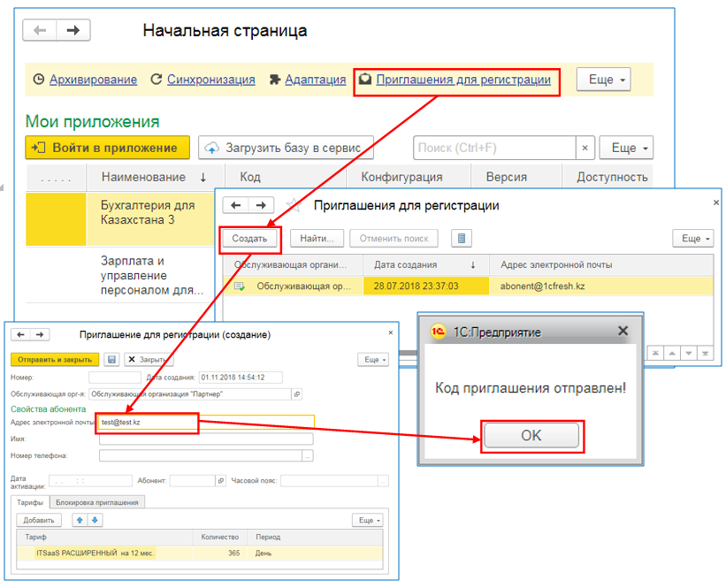Image resolution: width=726 pixels, height=588 pixels.
Task: Open the Номер телефона ellipsis picker
Action: pyautogui.click(x=308, y=455)
